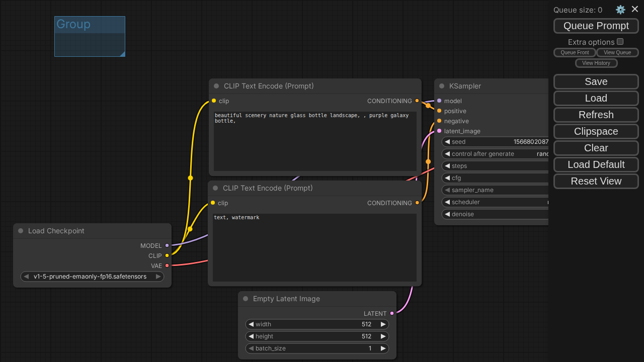644x362 pixels.
Task: Click the View History button
Action: click(596, 63)
